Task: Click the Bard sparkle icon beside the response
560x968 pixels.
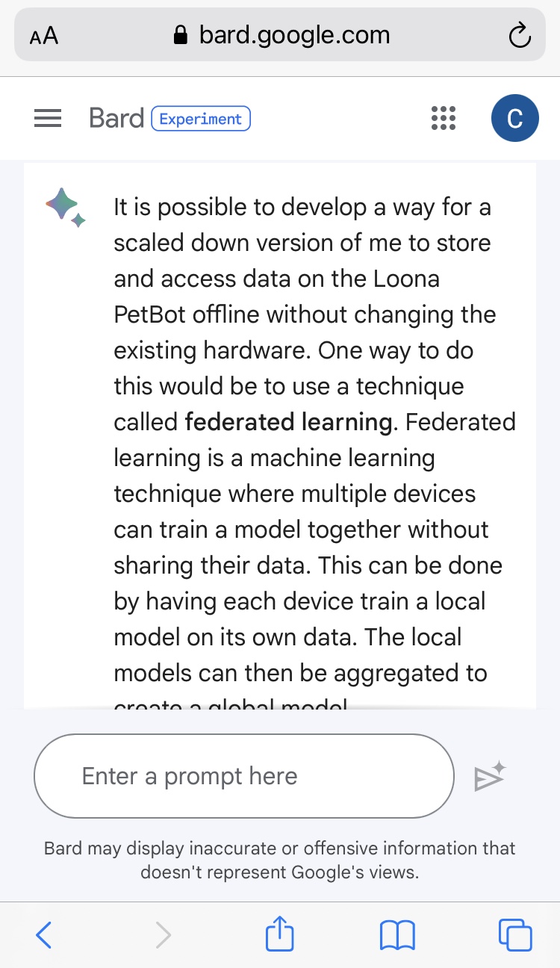Action: click(x=66, y=208)
